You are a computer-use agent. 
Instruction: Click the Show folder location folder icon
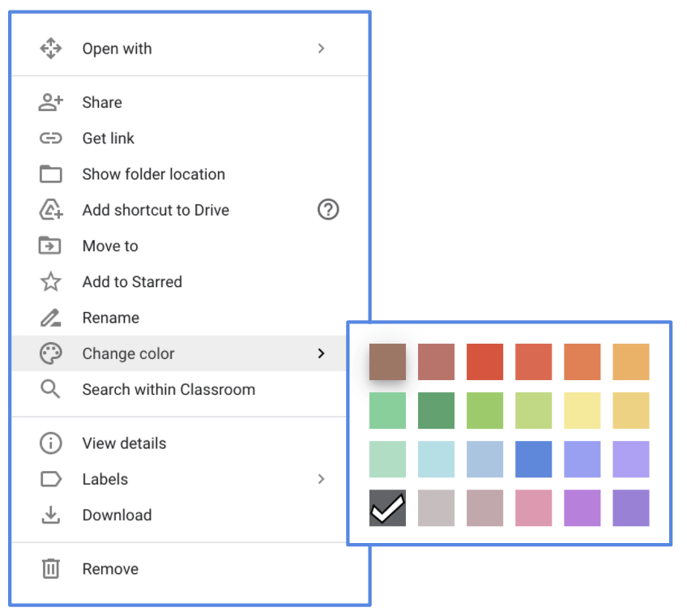click(x=50, y=173)
